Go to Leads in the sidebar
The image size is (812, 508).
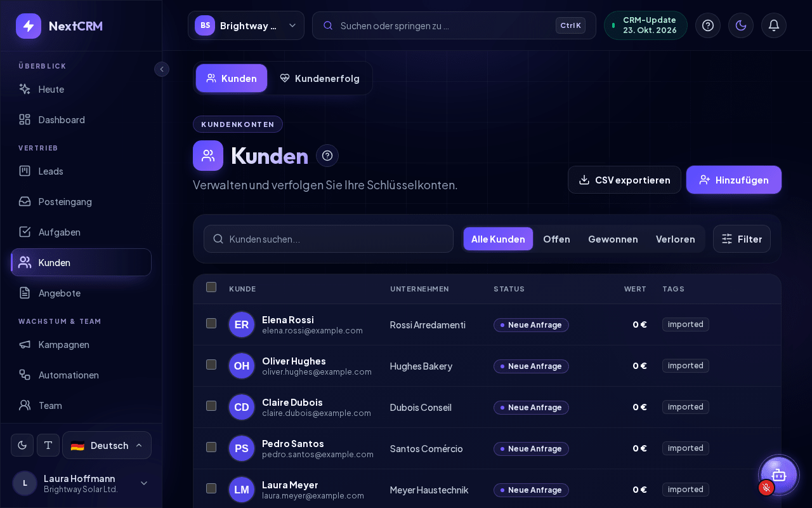point(81,171)
